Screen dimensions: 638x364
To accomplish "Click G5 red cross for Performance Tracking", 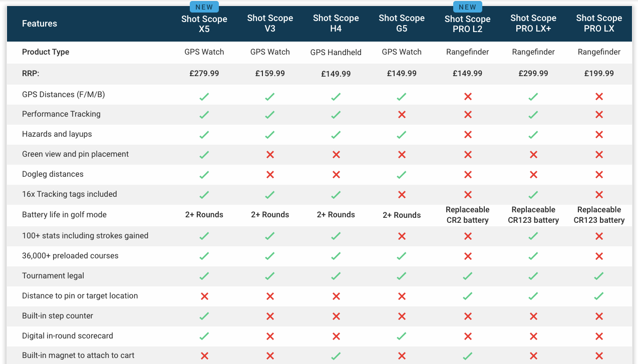I will (x=402, y=115).
